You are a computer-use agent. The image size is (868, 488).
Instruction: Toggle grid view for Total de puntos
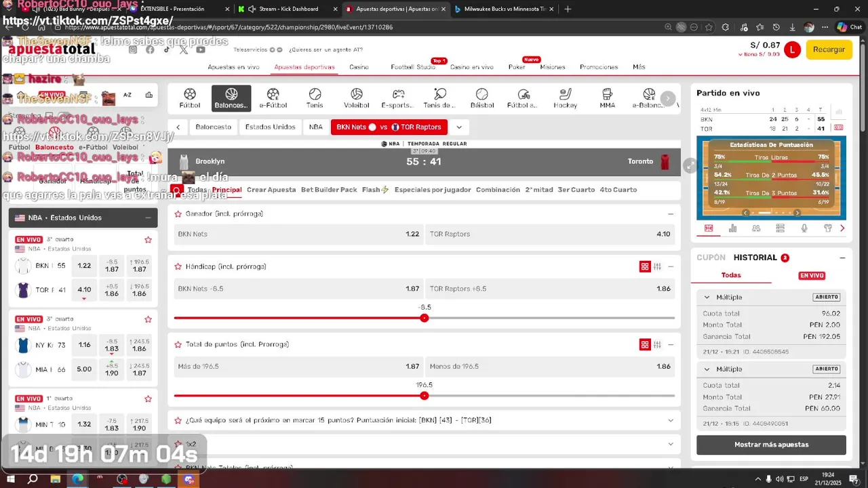(x=645, y=345)
